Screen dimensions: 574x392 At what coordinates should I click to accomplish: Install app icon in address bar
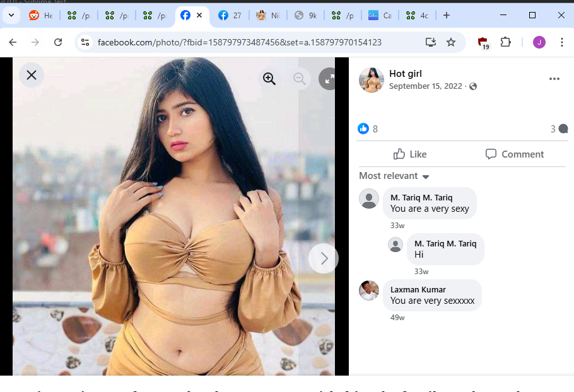(x=430, y=42)
